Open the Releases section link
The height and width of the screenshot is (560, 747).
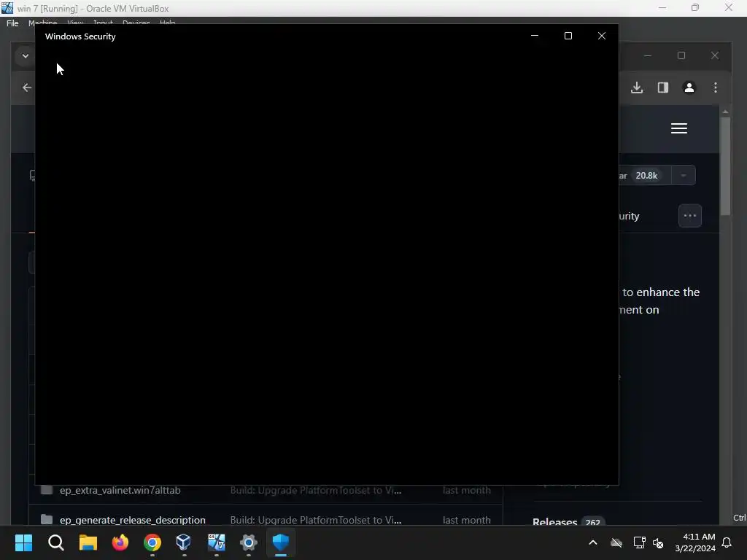554,521
